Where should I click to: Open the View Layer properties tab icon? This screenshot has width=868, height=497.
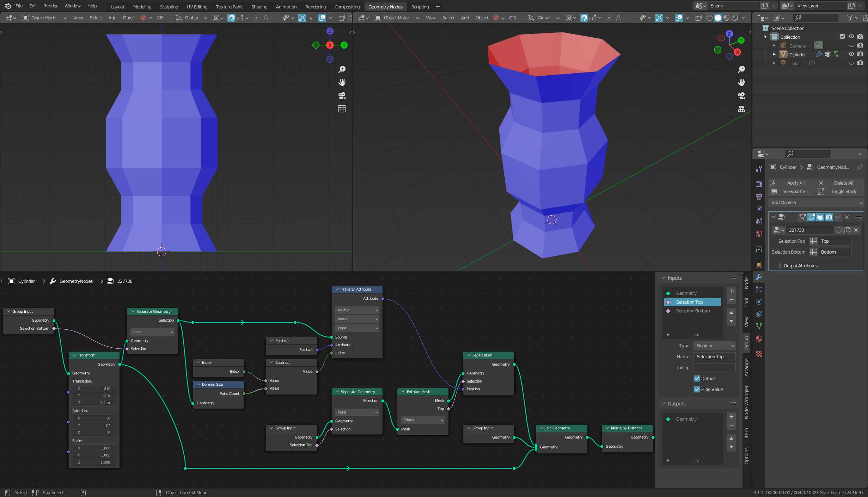[x=759, y=209]
